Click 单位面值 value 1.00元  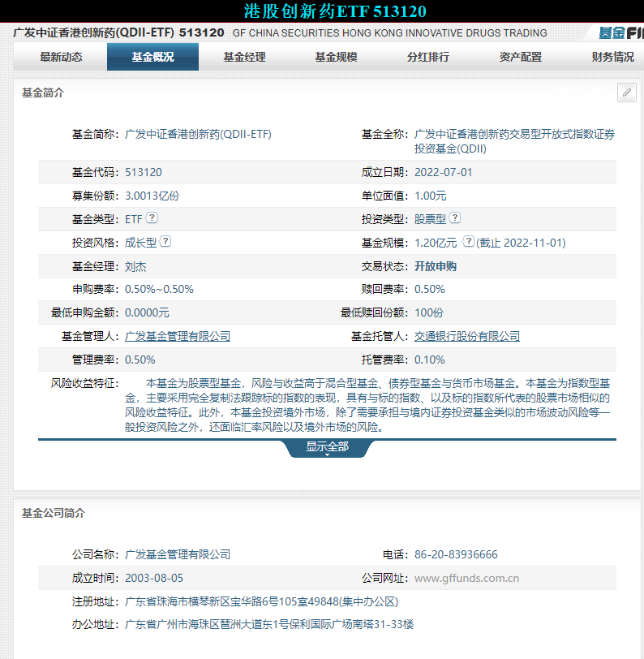click(430, 196)
